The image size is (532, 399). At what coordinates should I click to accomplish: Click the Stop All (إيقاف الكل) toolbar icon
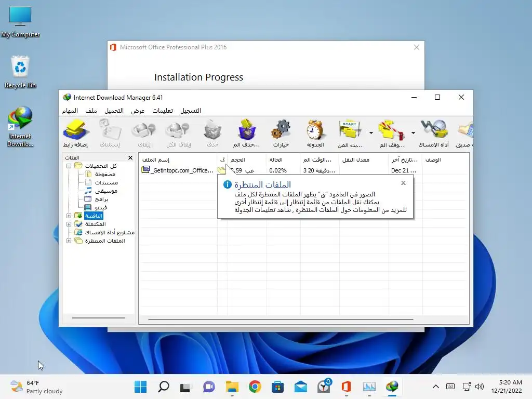[178, 134]
